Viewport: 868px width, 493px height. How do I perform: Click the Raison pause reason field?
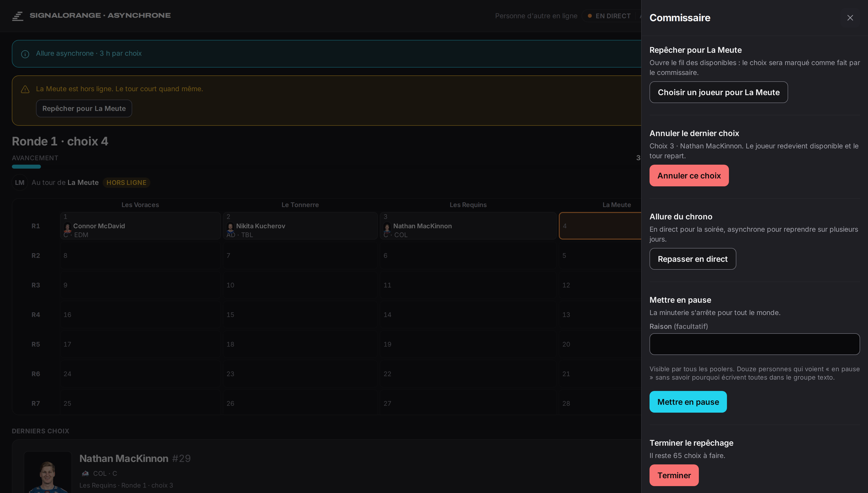coord(754,344)
